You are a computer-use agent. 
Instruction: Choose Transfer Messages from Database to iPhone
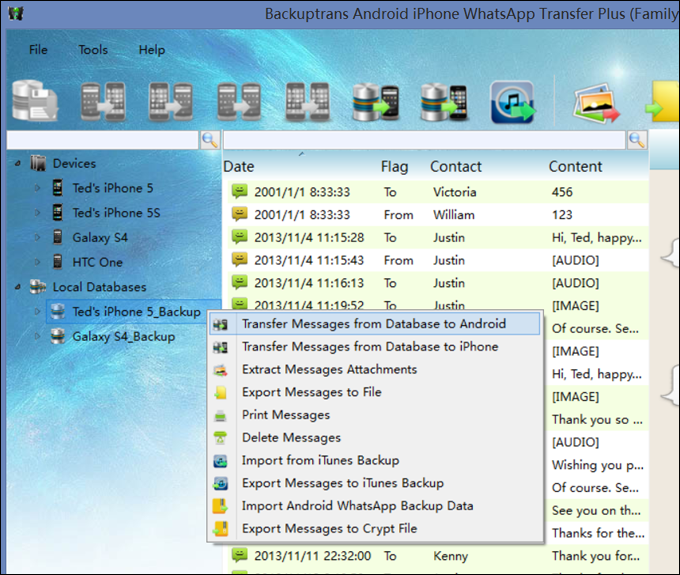[375, 347]
